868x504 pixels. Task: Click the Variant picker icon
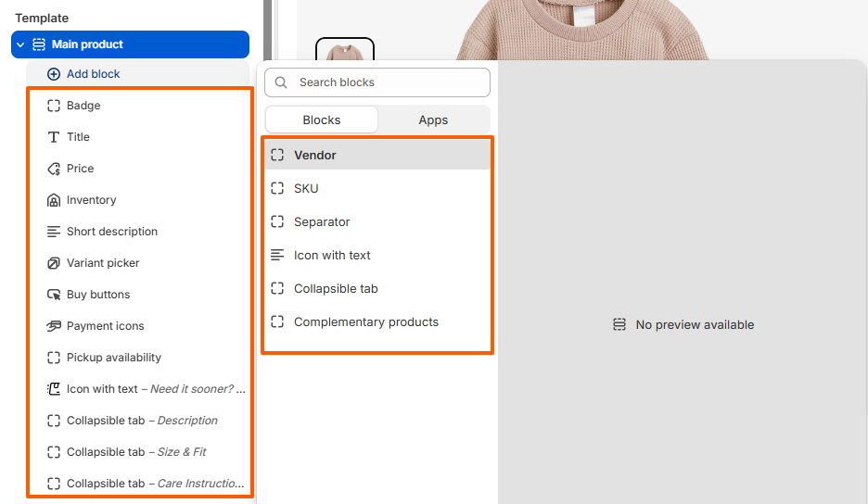[54, 263]
